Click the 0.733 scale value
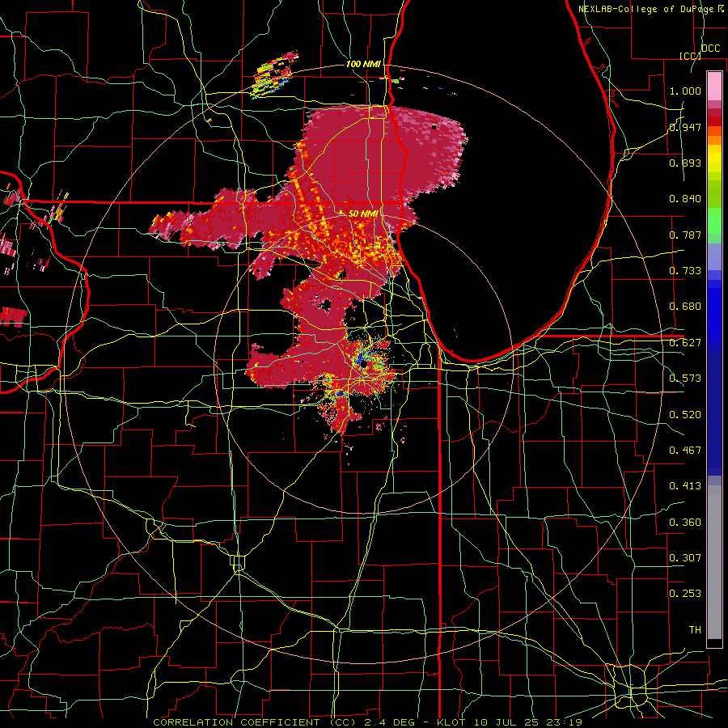 coord(685,271)
